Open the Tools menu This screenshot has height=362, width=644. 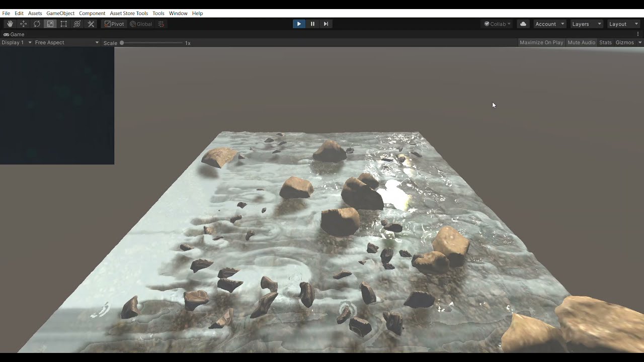[x=158, y=13]
